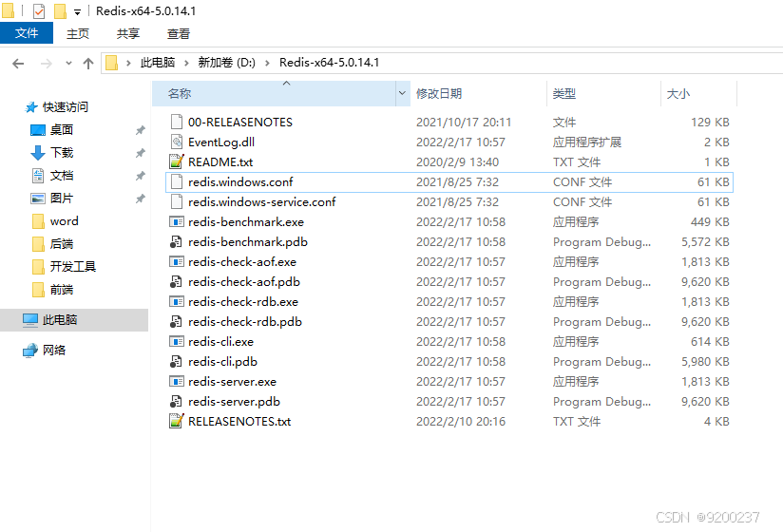Select the redis-server.pdb file icon
The image size is (783, 532).
[x=177, y=401]
